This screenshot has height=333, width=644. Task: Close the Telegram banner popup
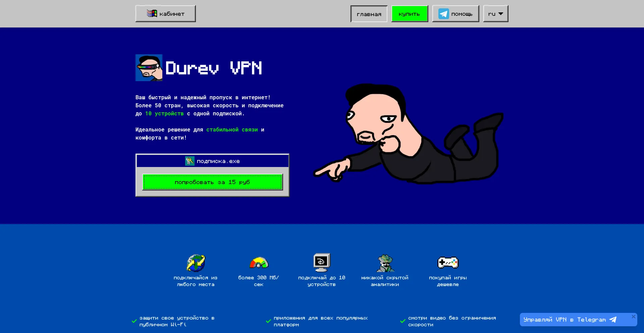pyautogui.click(x=633, y=317)
